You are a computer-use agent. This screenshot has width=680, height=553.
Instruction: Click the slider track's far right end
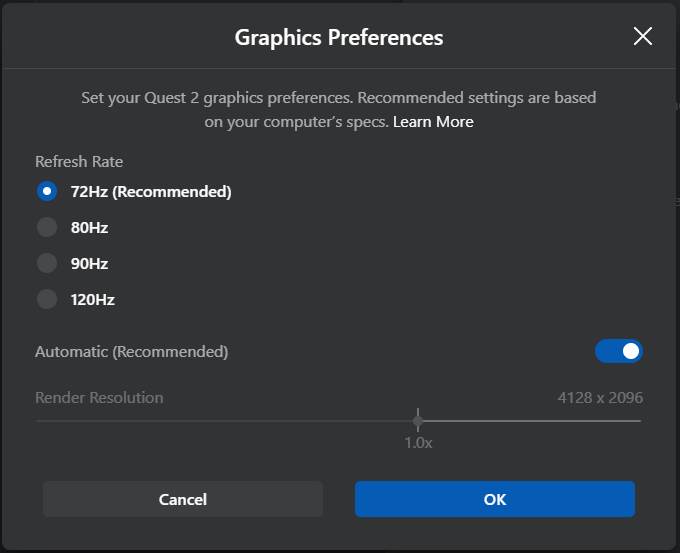pyautogui.click(x=638, y=420)
